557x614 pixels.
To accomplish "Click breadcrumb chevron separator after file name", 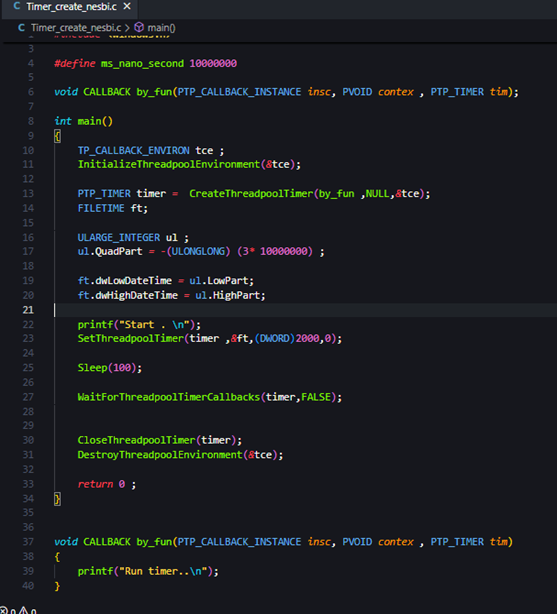I will [127, 28].
